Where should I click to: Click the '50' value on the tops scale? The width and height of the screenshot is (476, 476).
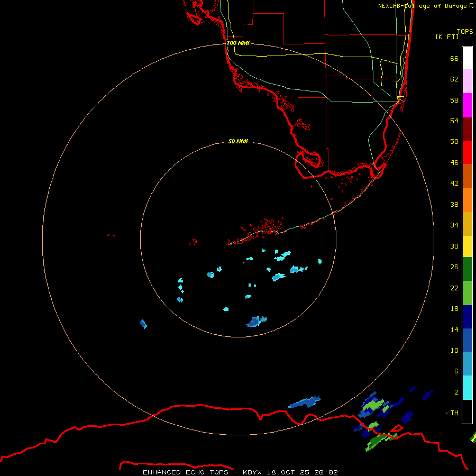[454, 141]
